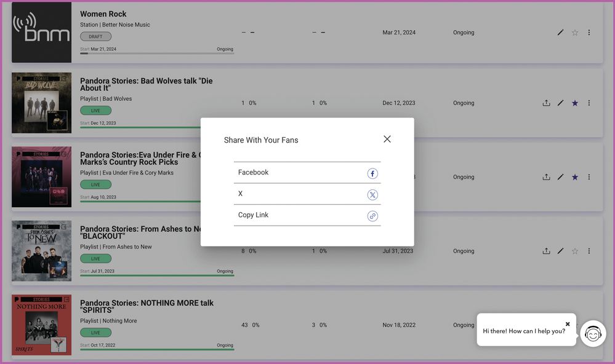
Task: Click share icon for Bad Wolves playlist
Action: click(x=546, y=103)
